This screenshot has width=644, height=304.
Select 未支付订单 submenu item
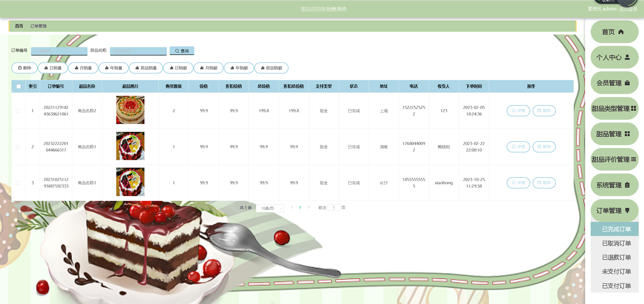(616, 271)
